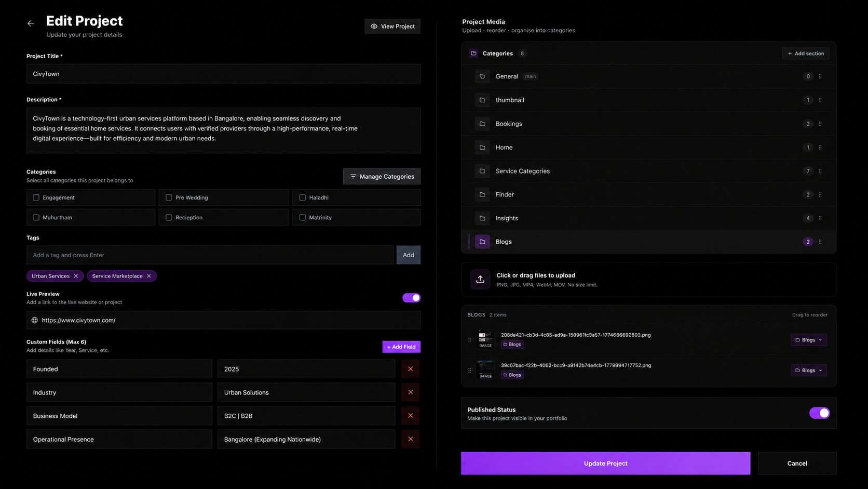Check the Muhurtham category checkbox

pos(36,217)
